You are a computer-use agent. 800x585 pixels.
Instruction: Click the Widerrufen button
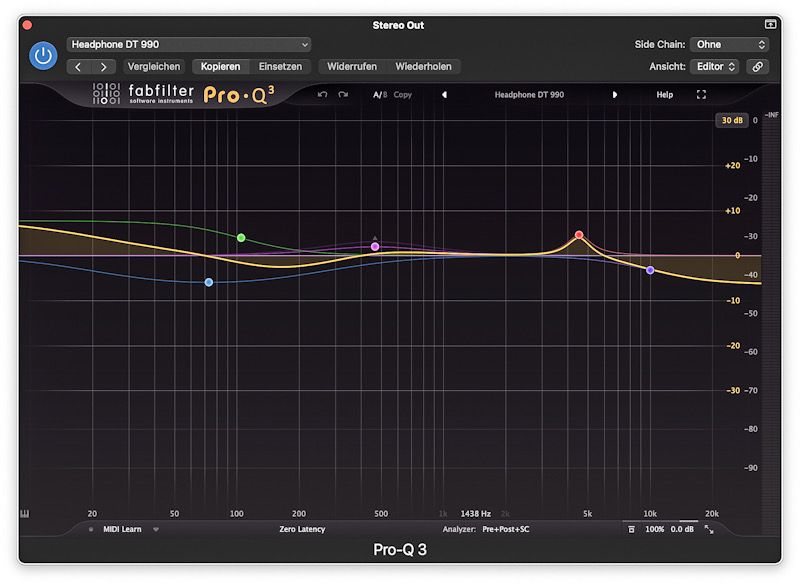pos(352,67)
